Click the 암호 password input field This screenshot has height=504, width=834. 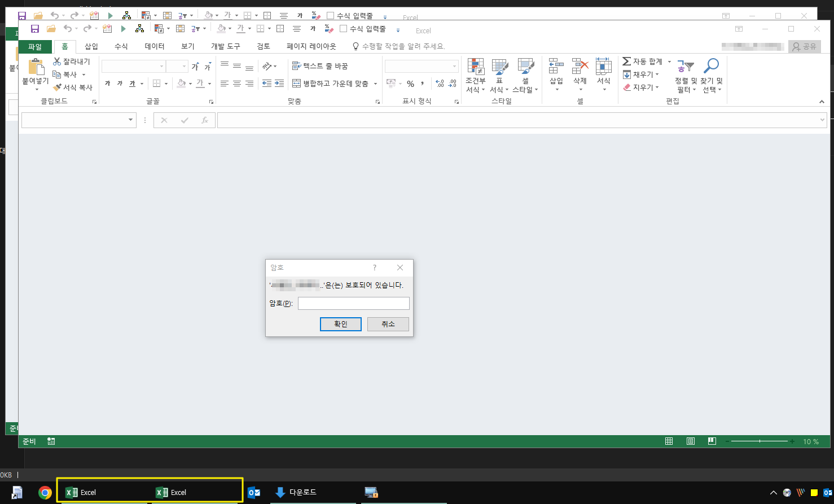(354, 304)
